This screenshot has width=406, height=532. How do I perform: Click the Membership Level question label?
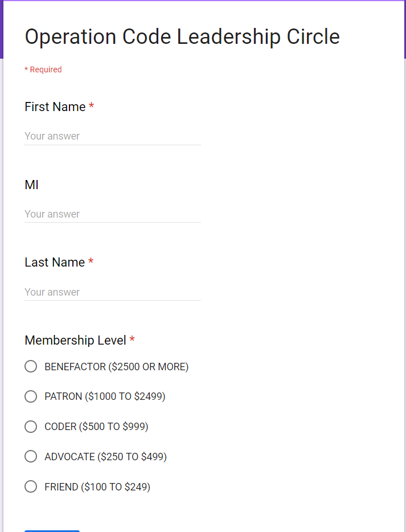point(75,340)
